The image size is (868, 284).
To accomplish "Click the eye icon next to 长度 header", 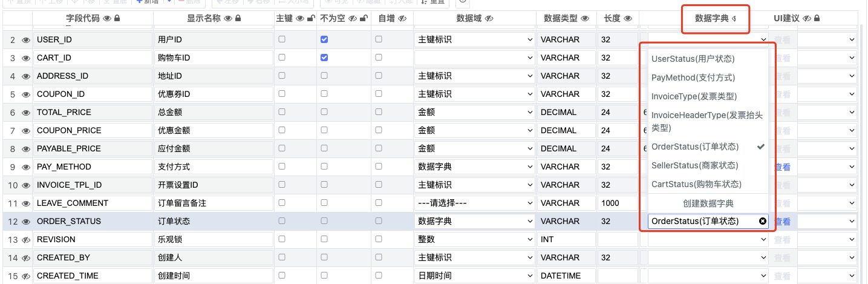I will coord(628,19).
